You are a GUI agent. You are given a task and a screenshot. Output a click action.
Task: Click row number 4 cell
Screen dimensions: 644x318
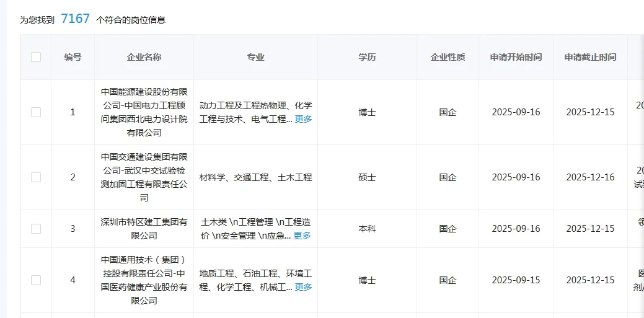73,280
